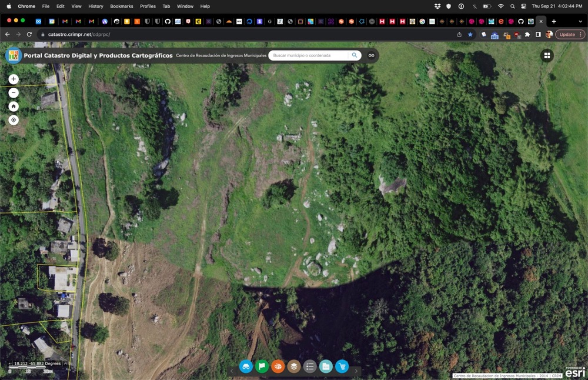
Task: Open the Chrome profile avatar
Action: coord(549,35)
